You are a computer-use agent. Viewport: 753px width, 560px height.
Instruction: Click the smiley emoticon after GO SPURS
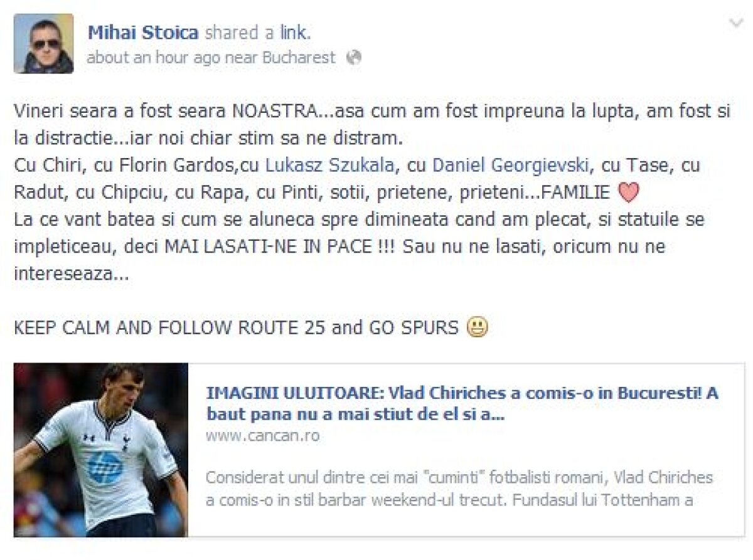[x=478, y=327]
